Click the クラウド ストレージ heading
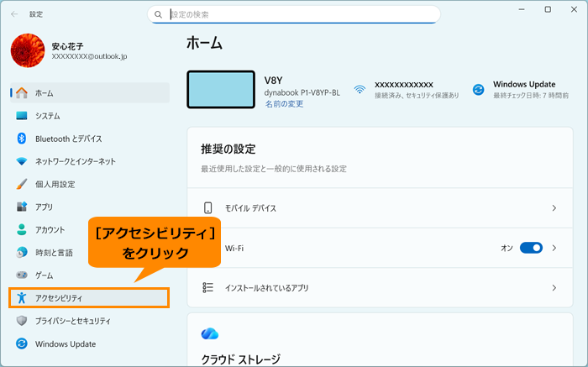Viewport: 588px width, 367px height. click(x=241, y=359)
